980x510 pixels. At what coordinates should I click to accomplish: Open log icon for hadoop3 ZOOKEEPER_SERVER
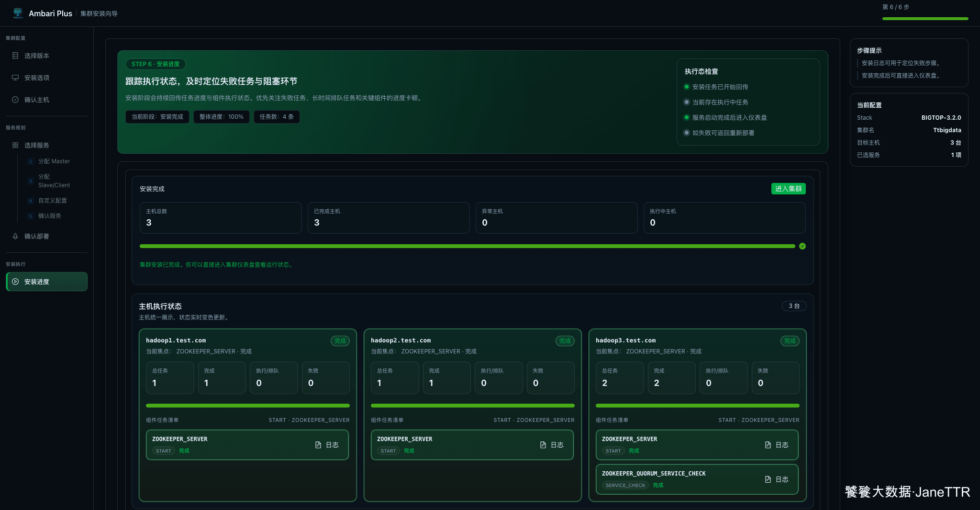coord(768,445)
